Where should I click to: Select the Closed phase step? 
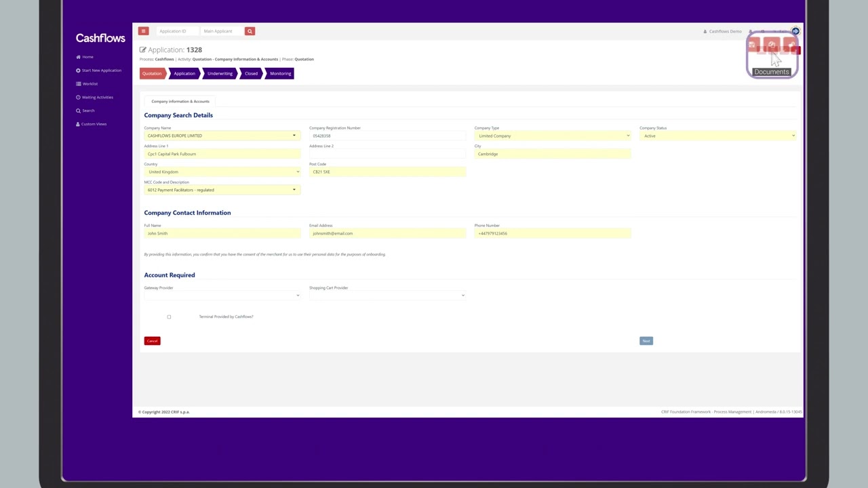(251, 74)
